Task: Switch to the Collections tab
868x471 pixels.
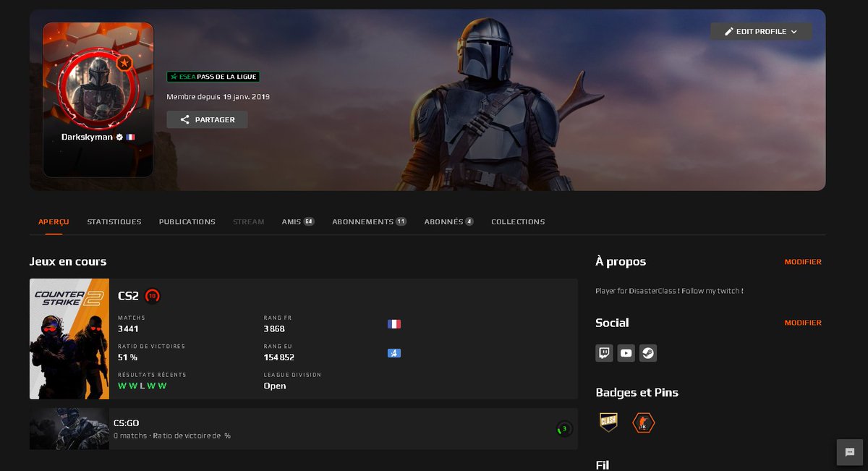Action: (518, 221)
